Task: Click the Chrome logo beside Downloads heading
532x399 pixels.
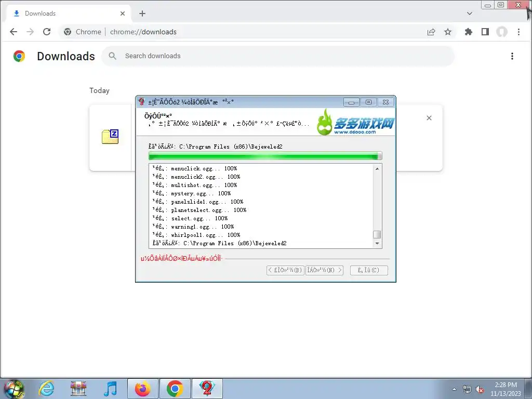Action: tap(19, 56)
